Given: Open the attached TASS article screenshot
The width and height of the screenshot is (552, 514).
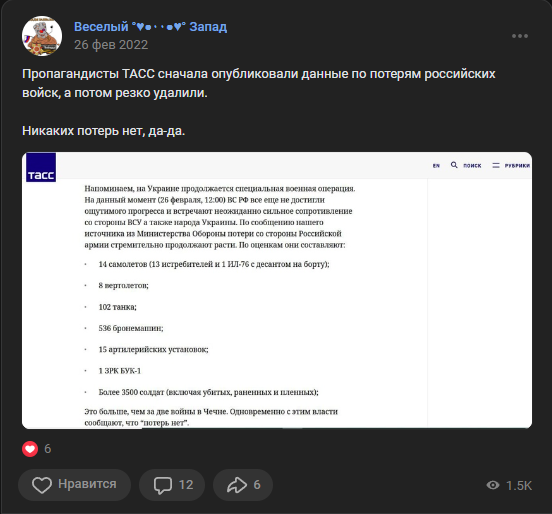Looking at the screenshot, I should pyautogui.click(x=277, y=290).
